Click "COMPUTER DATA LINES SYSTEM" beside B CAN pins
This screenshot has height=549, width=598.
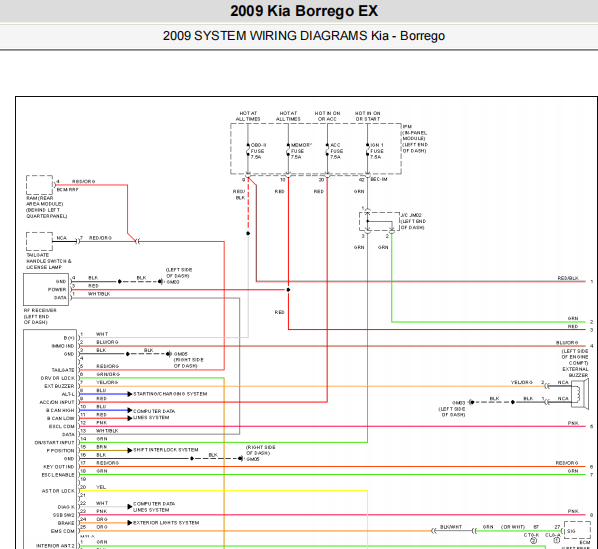[x=154, y=414]
